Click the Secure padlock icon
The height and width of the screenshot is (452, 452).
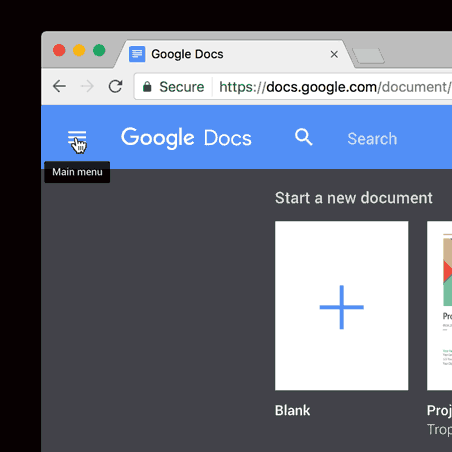[147, 87]
